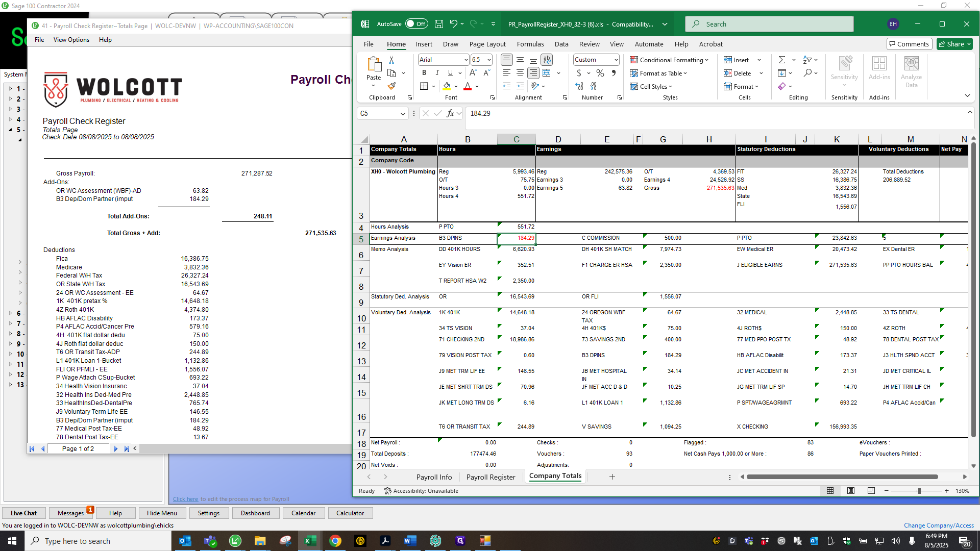Open the Page Layout ribbon tab

click(x=487, y=44)
